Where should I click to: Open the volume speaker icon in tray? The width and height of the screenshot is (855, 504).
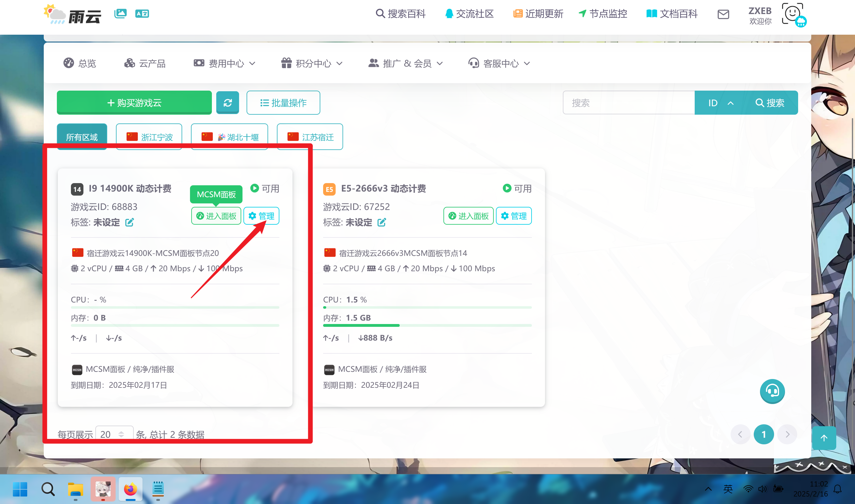point(762,489)
